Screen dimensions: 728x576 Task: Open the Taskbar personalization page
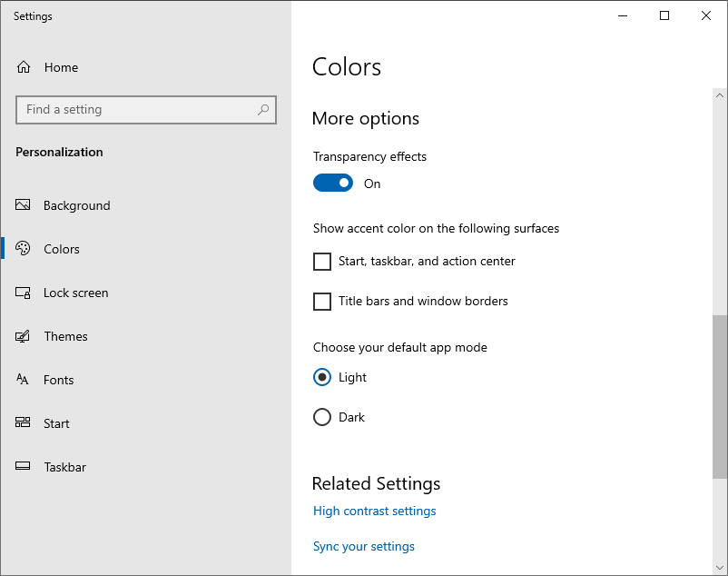point(65,467)
